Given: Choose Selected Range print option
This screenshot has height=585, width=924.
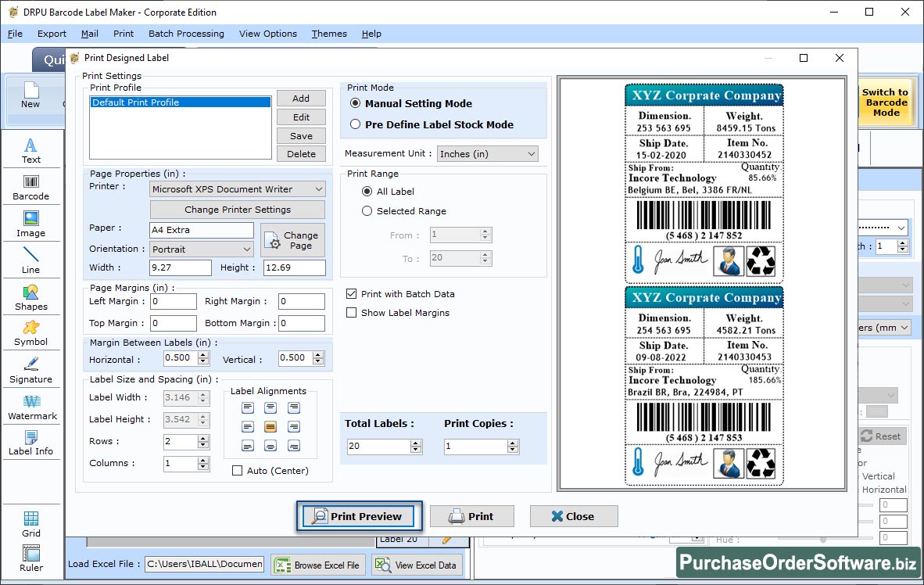Looking at the screenshot, I should tap(367, 210).
